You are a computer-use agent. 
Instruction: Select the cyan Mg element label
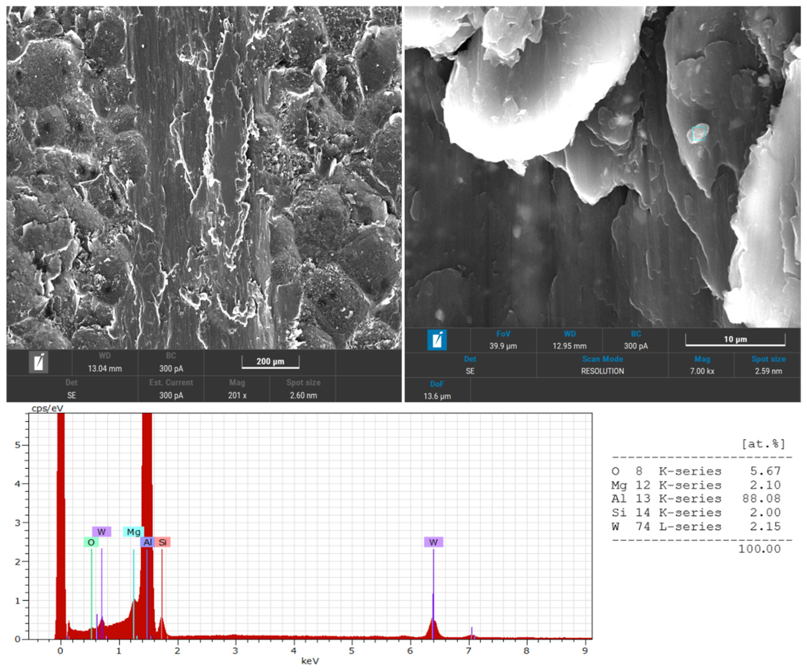tap(133, 532)
